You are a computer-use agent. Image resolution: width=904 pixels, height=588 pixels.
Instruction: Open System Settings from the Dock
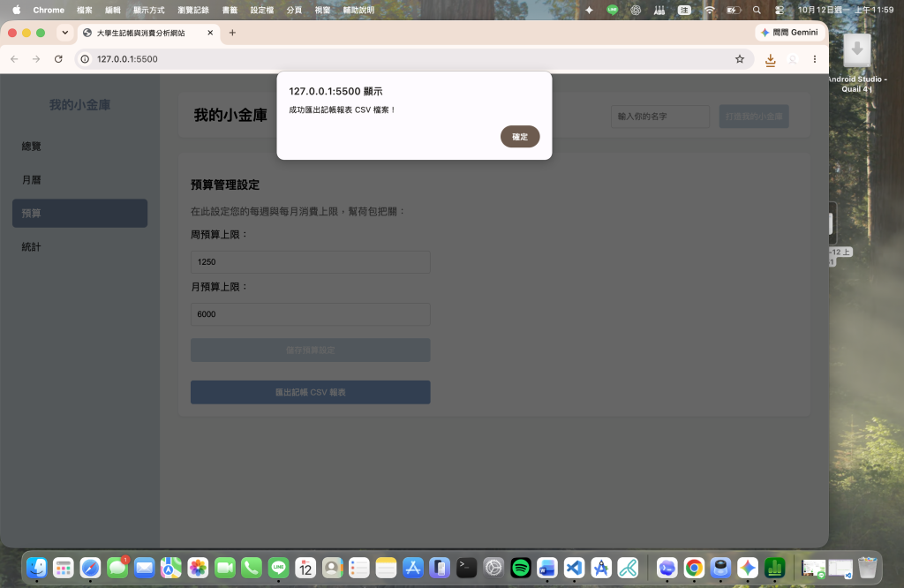493,568
